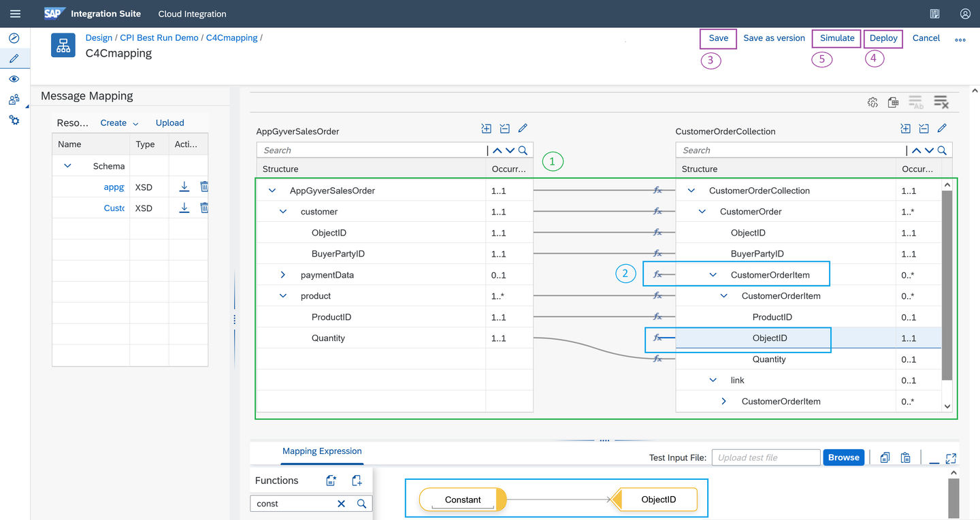Select the Design pencil icon in sidebar
Image resolution: width=980 pixels, height=520 pixels.
14,59
